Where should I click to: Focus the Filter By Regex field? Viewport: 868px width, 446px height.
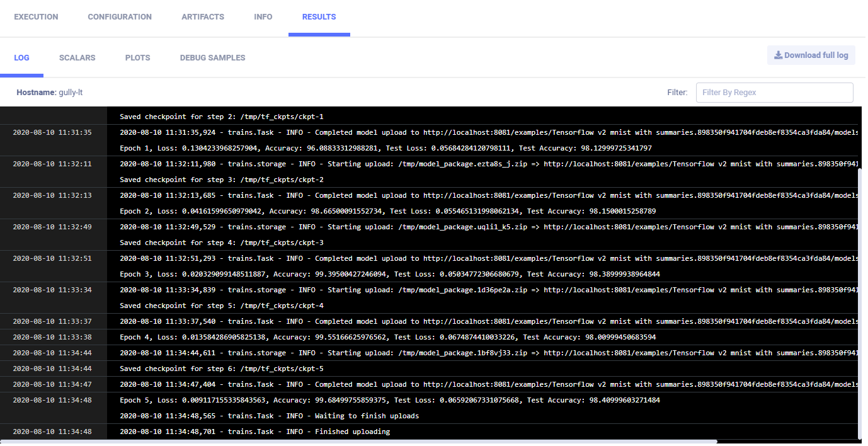point(774,93)
